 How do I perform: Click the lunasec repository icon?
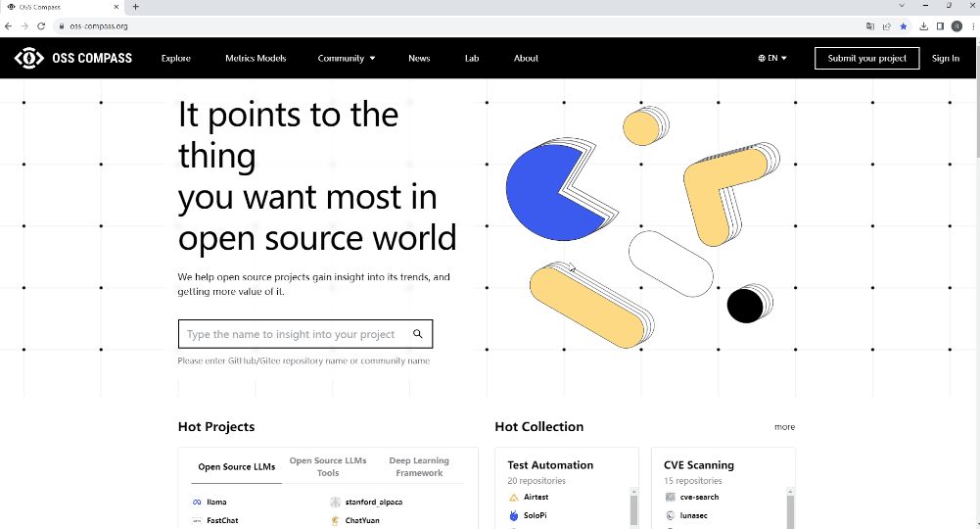(670, 515)
